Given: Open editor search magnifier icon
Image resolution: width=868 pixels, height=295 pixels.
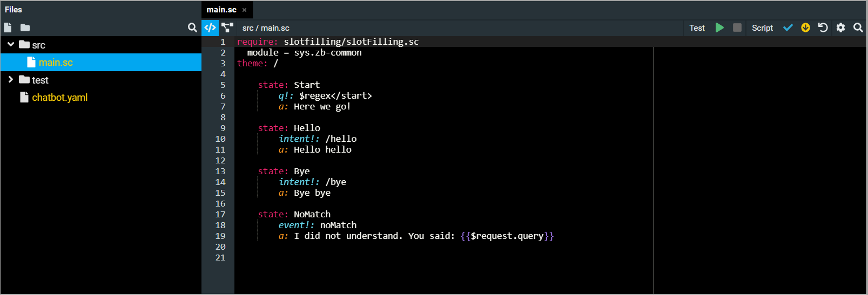Looking at the screenshot, I should 858,28.
